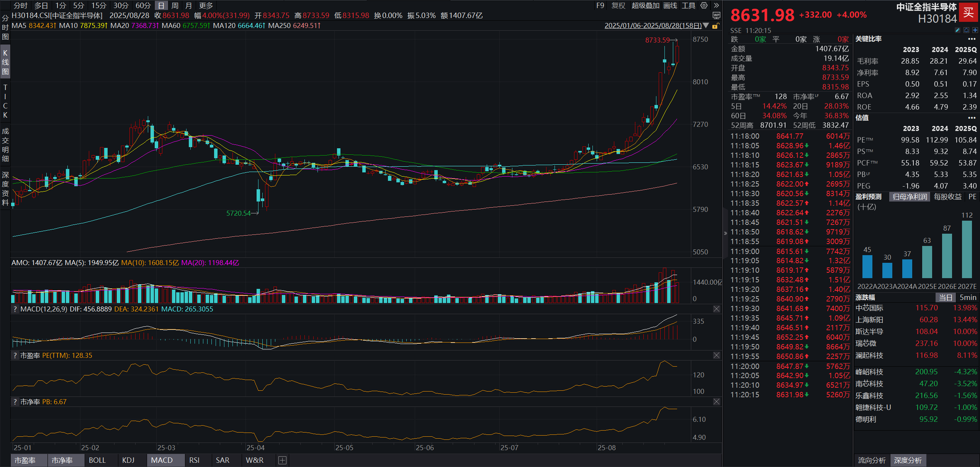Switch to the 流向分析 tab
The image size is (980, 467).
pyautogui.click(x=872, y=460)
